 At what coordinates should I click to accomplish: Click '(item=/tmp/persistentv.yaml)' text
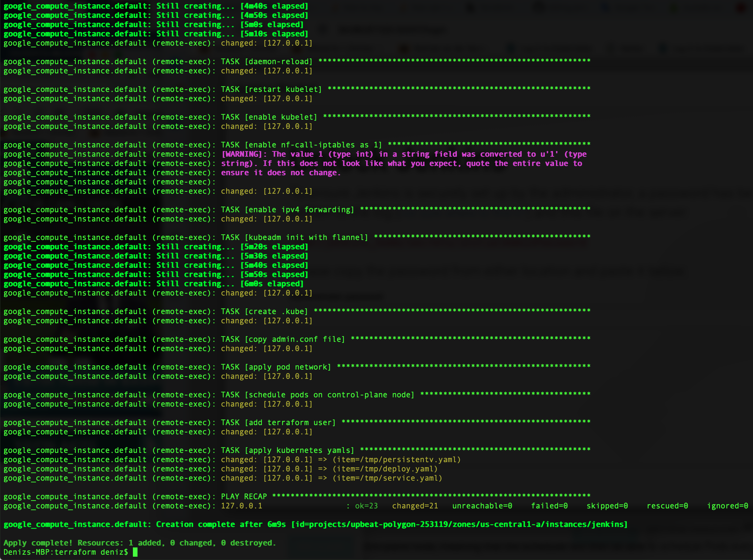396,460
